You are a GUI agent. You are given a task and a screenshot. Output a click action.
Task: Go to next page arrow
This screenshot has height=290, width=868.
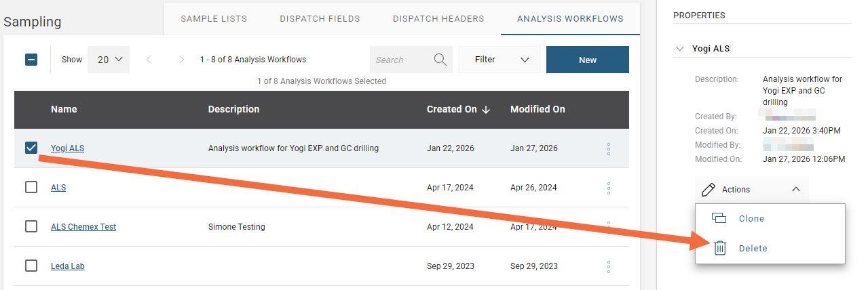pos(181,60)
